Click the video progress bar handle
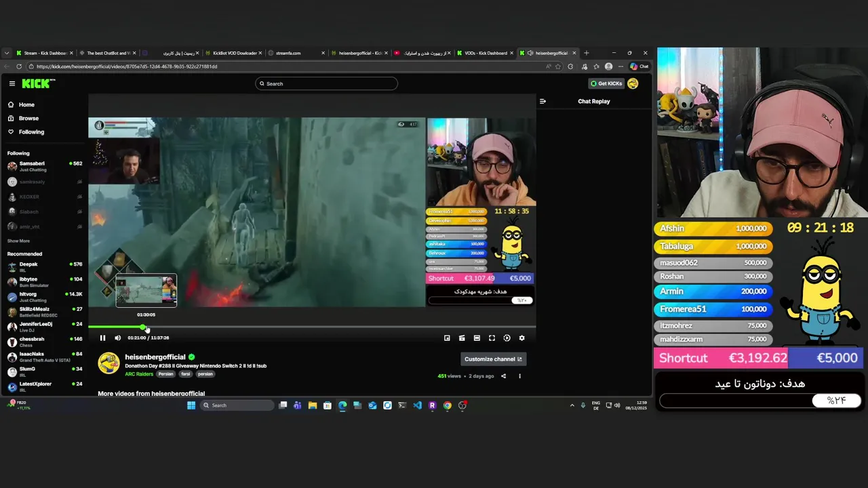 (144, 327)
